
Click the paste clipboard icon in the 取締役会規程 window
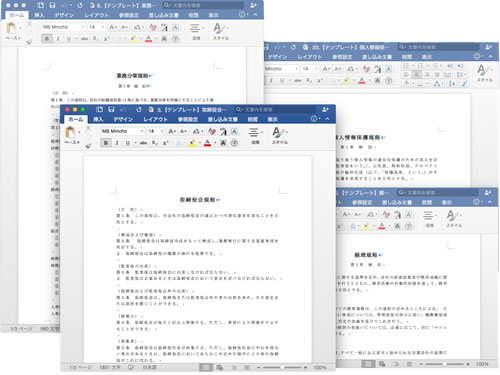70,132
